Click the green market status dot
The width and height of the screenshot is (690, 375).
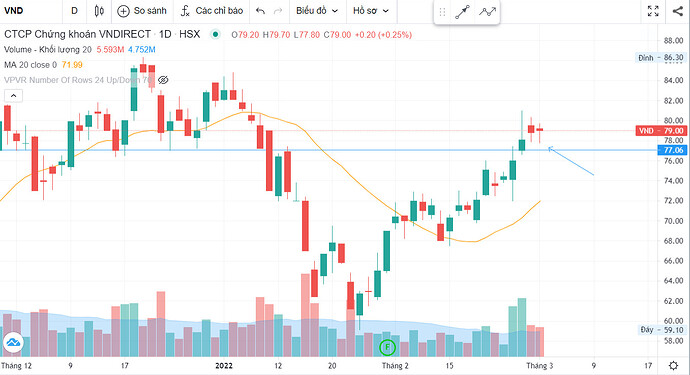point(215,34)
